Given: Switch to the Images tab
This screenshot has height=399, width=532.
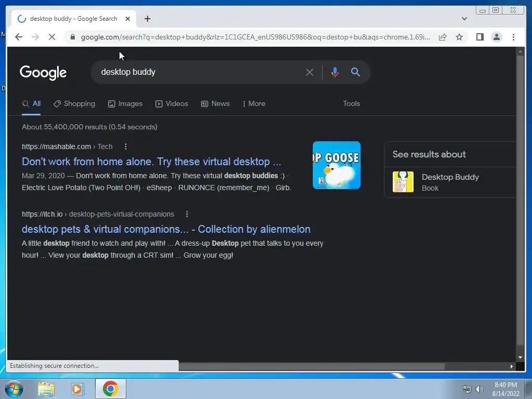Looking at the screenshot, I should pos(125,104).
